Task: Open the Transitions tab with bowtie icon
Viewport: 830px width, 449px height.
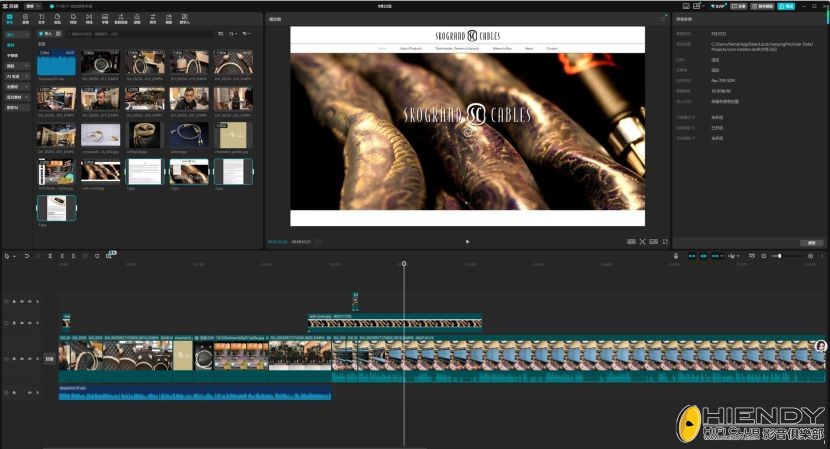Action: (89, 19)
